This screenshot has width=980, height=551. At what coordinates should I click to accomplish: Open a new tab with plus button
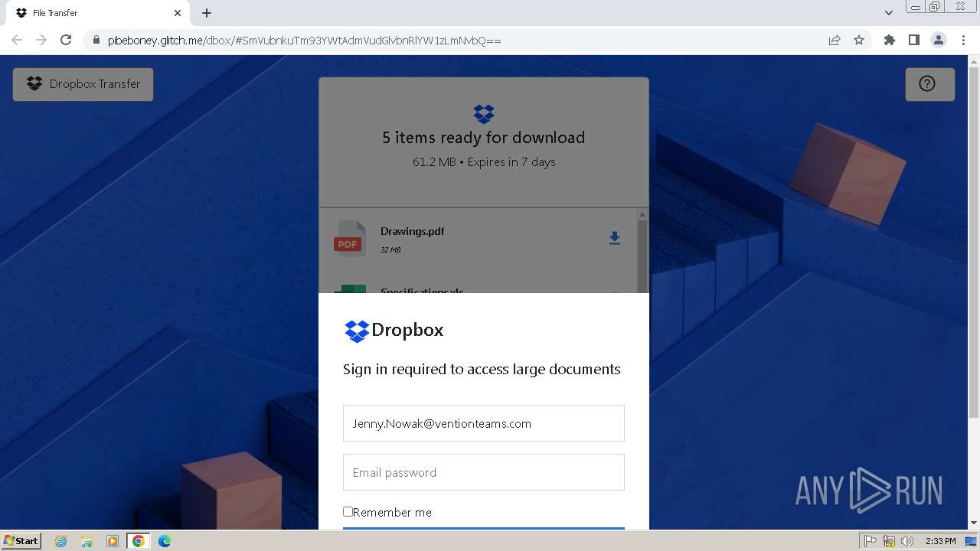tap(207, 13)
